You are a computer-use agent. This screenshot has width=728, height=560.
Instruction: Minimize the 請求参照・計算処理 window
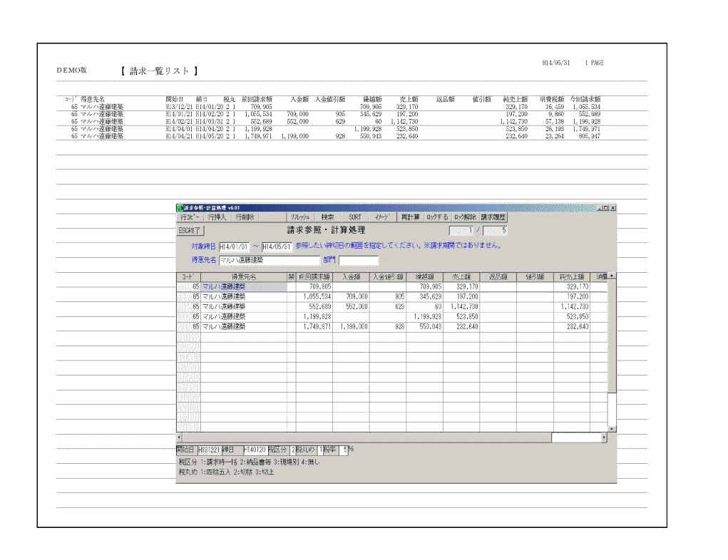point(600,208)
